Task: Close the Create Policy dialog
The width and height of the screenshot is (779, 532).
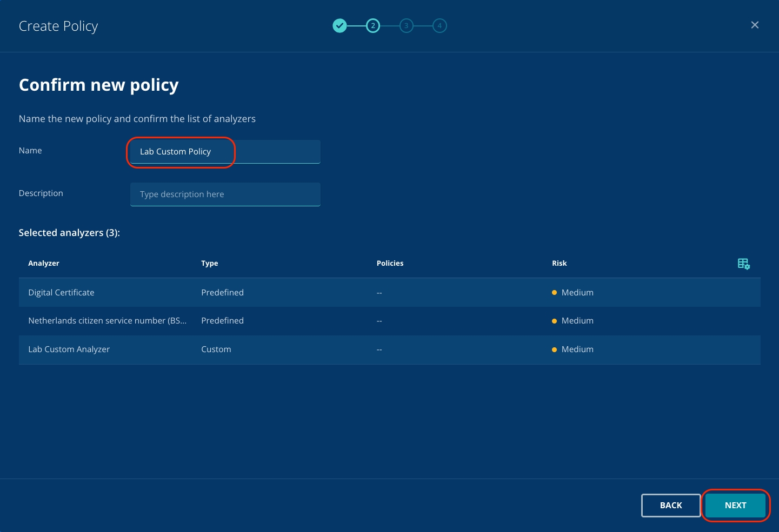Action: 755,25
